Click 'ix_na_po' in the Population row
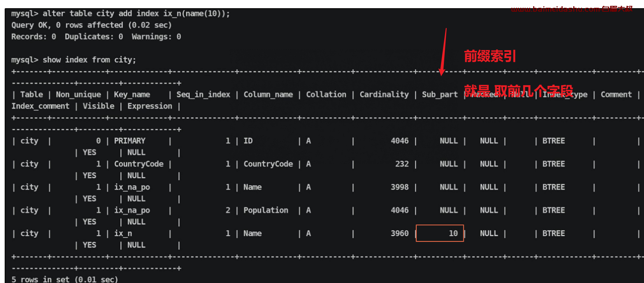Image resolution: width=644 pixels, height=283 pixels. coord(132,210)
